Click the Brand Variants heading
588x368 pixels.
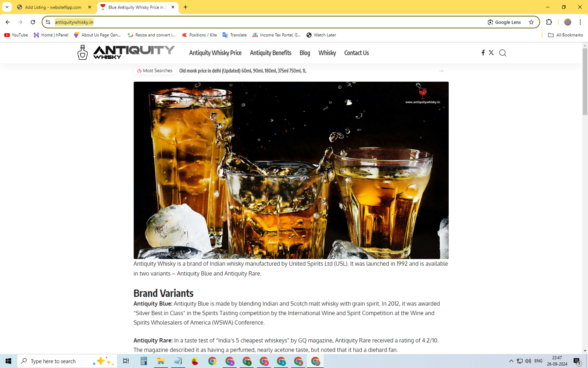click(x=163, y=293)
